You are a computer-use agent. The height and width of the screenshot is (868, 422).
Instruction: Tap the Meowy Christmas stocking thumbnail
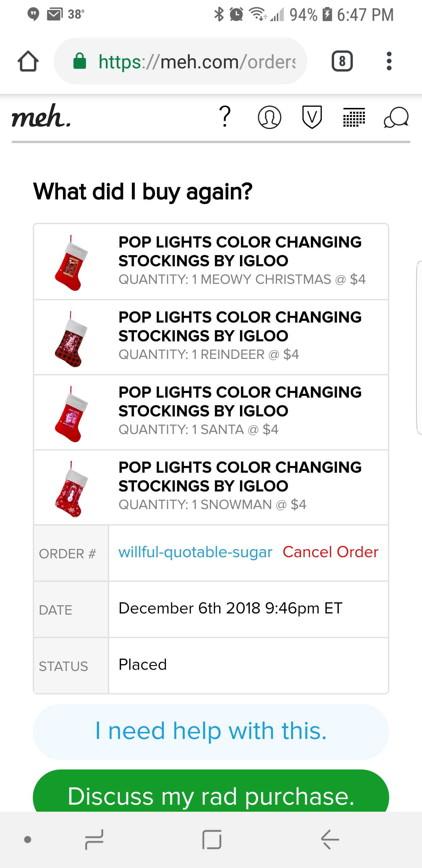[71, 263]
